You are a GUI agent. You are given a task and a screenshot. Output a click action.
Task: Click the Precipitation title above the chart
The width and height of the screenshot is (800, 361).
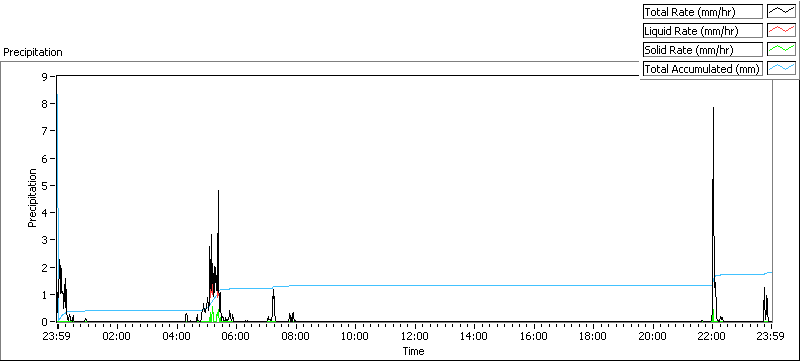33,52
